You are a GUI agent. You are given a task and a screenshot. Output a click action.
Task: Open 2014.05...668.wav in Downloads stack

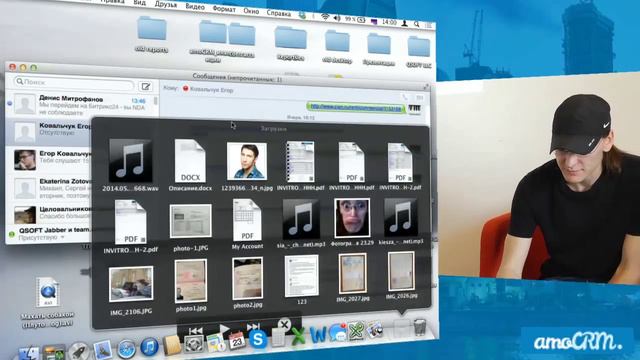[x=131, y=166]
